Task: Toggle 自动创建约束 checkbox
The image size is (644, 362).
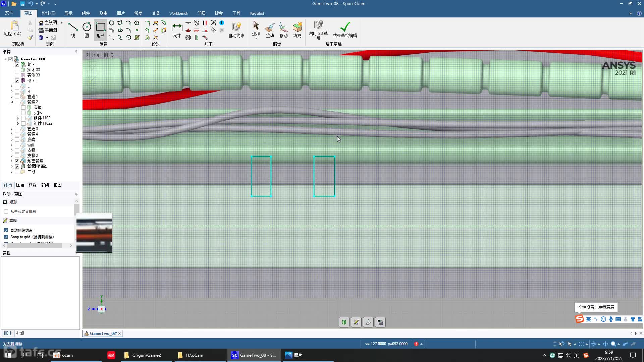Action: pos(6,230)
